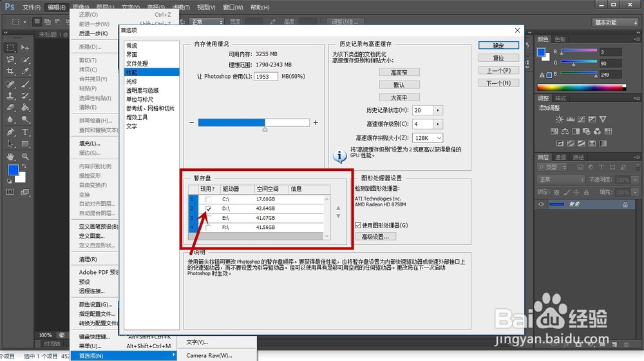Open 高速缓存级别 arrow next to 4
The image size is (644, 361).
[x=438, y=124]
